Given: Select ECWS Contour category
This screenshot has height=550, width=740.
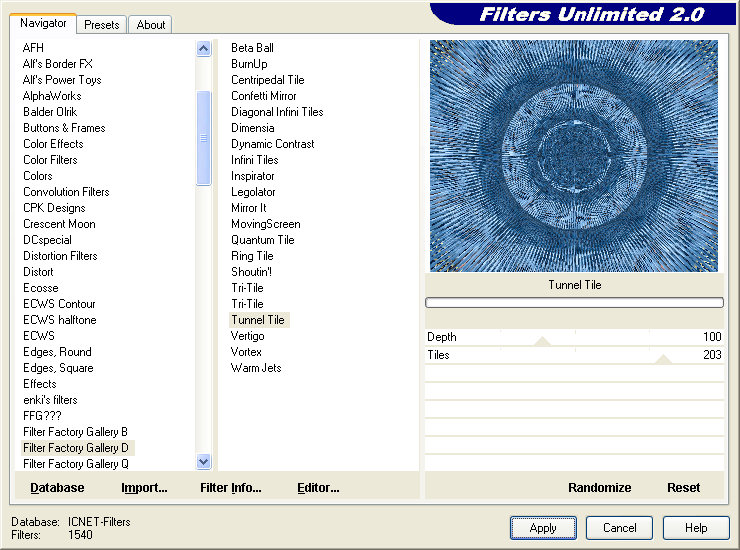Looking at the screenshot, I should point(59,304).
